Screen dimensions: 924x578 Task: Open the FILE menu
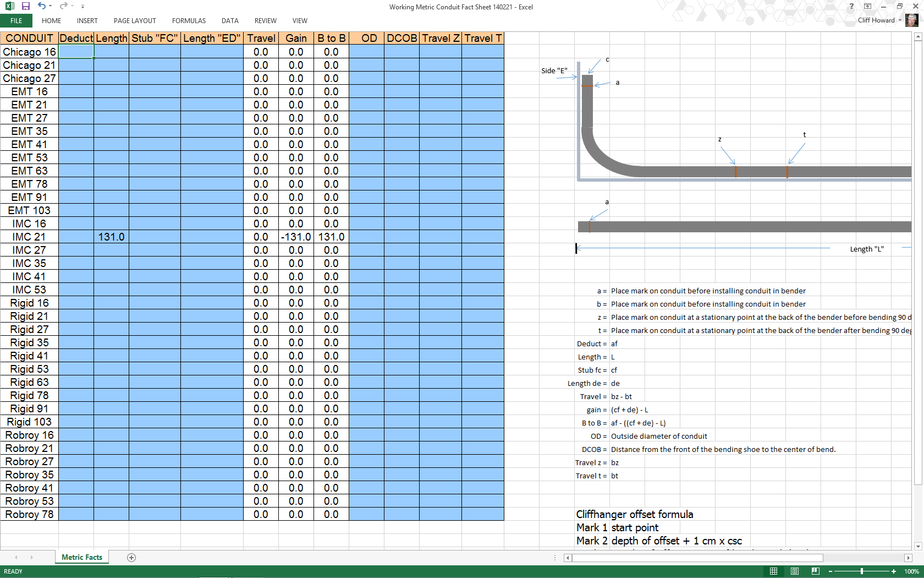16,20
